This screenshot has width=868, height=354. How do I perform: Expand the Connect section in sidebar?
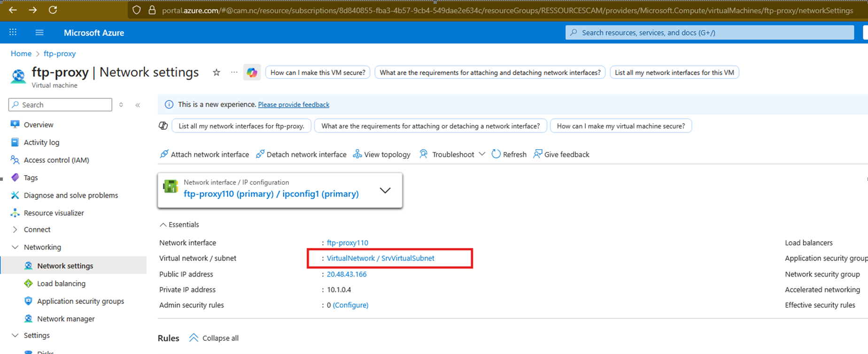(15, 230)
